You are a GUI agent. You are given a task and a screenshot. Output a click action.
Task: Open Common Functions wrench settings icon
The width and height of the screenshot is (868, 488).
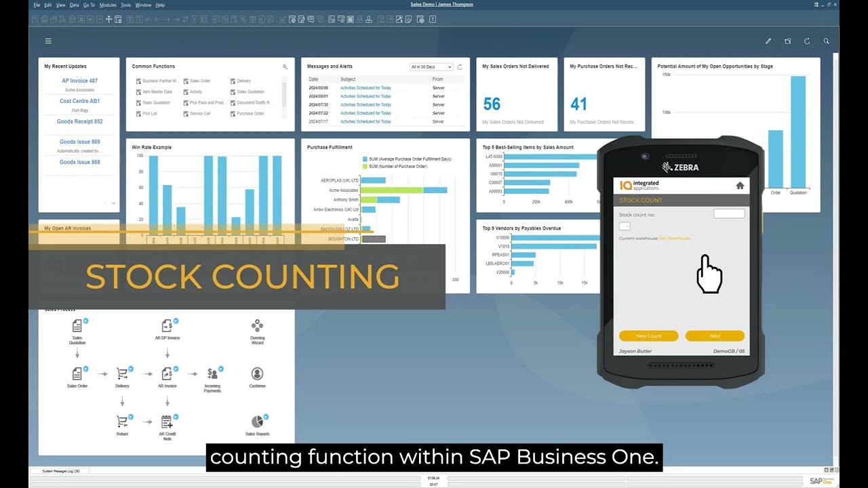pos(285,66)
